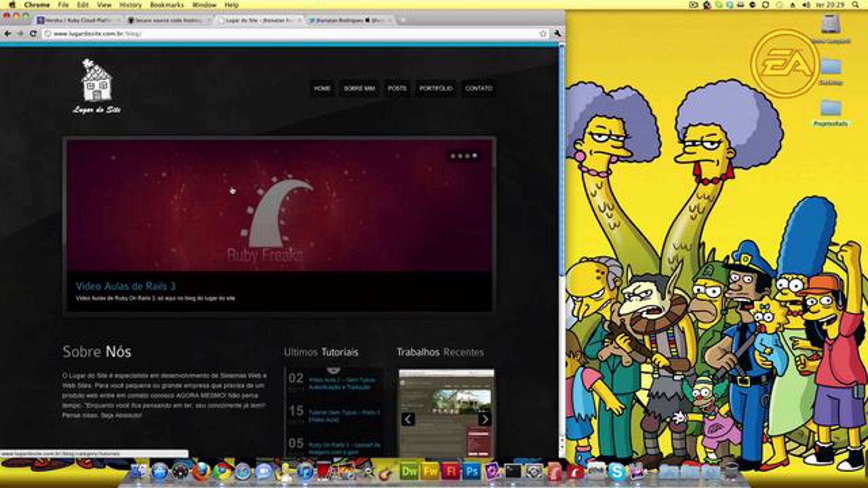Open Terminal from the dock
This screenshot has height=488, width=868.
point(513,471)
